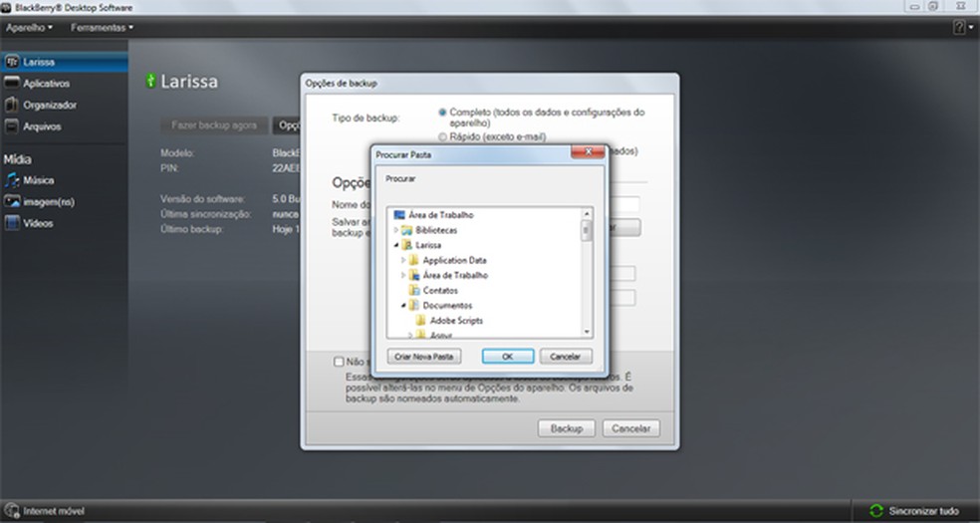Screen dimensions: 980x523
Task: Select the Documentos folder
Action: point(447,306)
